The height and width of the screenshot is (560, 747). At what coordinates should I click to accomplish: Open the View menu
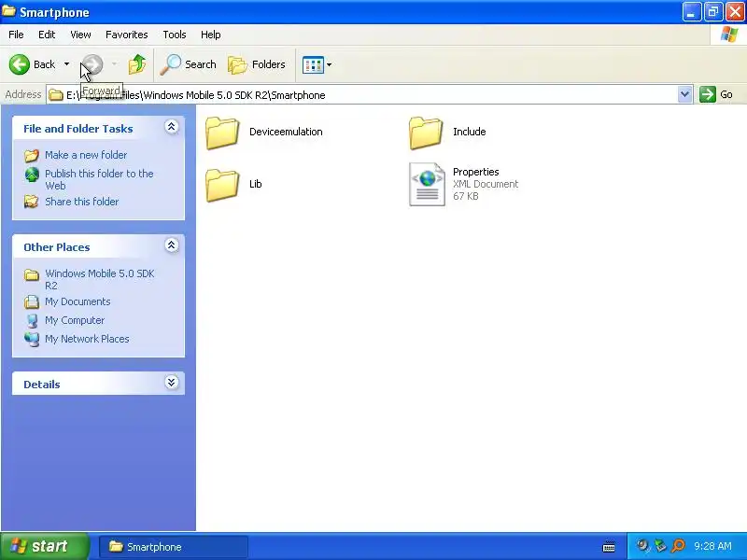click(80, 35)
